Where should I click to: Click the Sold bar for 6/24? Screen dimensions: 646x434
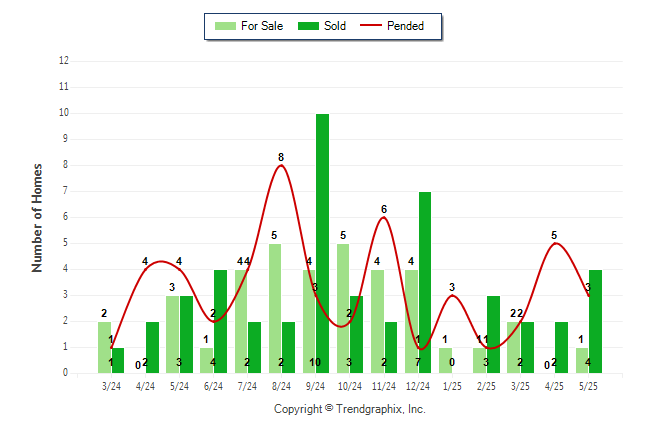tap(220, 321)
